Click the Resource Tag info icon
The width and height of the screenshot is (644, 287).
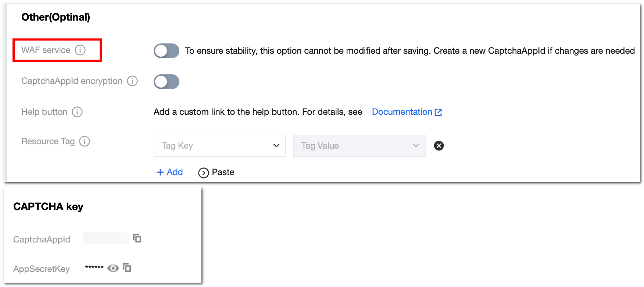(x=85, y=141)
